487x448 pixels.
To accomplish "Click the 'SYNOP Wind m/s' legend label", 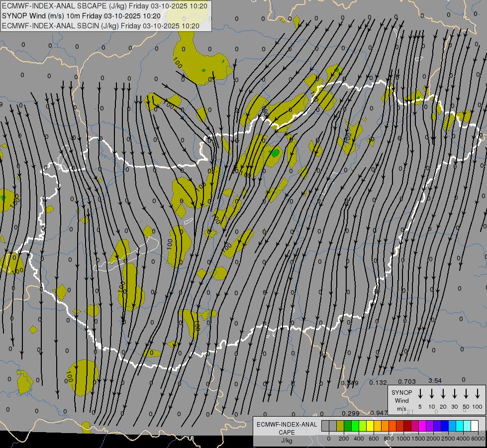I will pyautogui.click(x=401, y=400).
